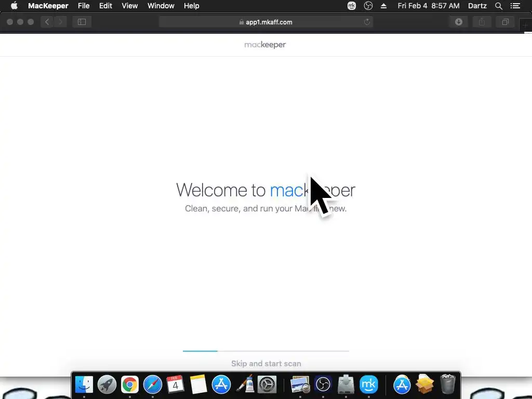Screen dimensions: 532x399
Task: Open the Apple menu
Action: 14,6
